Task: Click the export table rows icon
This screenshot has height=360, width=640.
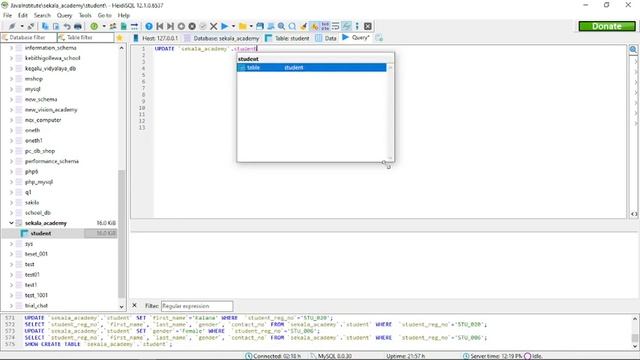Action: (134, 26)
